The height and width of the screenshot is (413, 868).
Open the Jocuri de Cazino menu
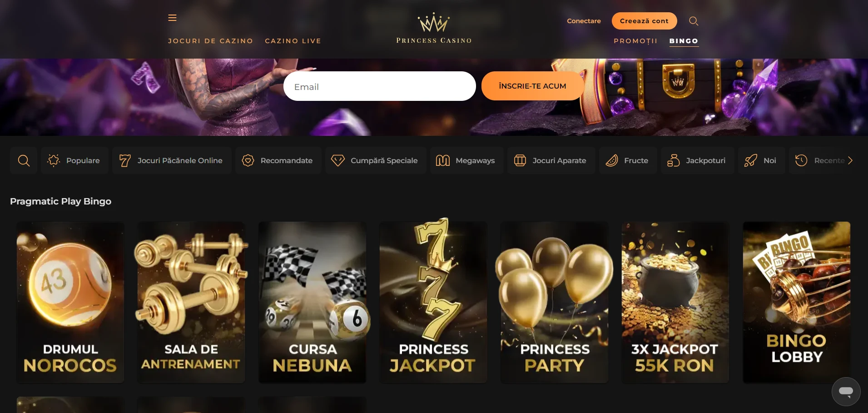[x=210, y=41]
